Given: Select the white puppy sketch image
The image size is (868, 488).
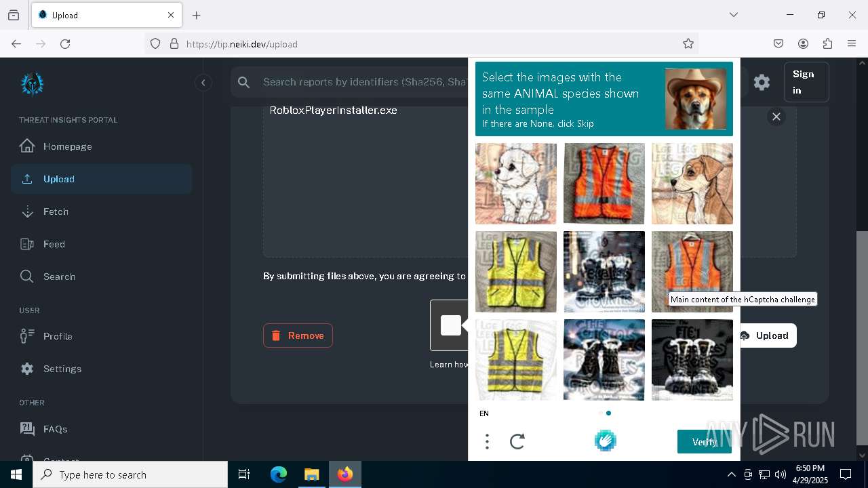Looking at the screenshot, I should click(516, 184).
